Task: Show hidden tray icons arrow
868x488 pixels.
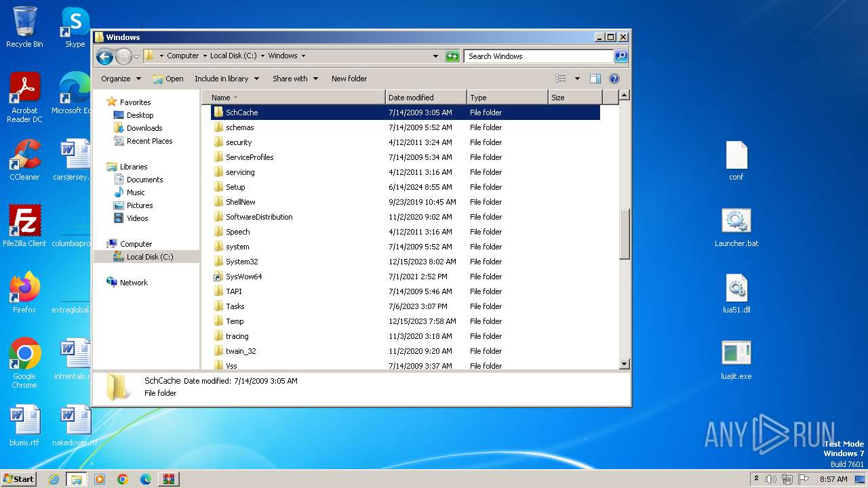Action: (x=756, y=479)
